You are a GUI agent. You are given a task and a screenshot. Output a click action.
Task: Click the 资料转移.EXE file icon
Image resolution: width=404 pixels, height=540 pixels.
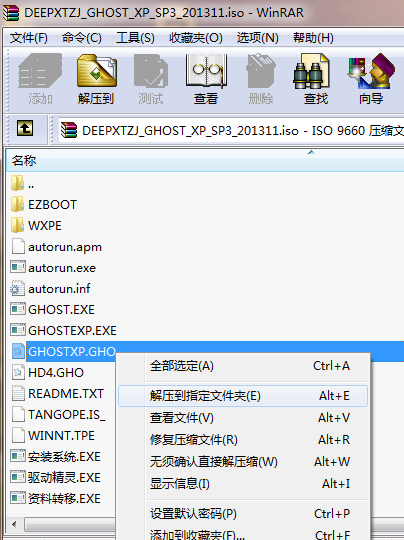[18, 498]
